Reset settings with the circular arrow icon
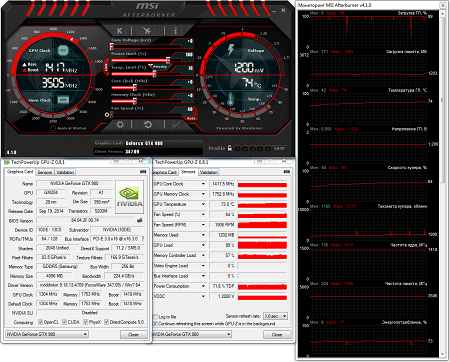This screenshot has width=450, height=362. click(x=148, y=125)
